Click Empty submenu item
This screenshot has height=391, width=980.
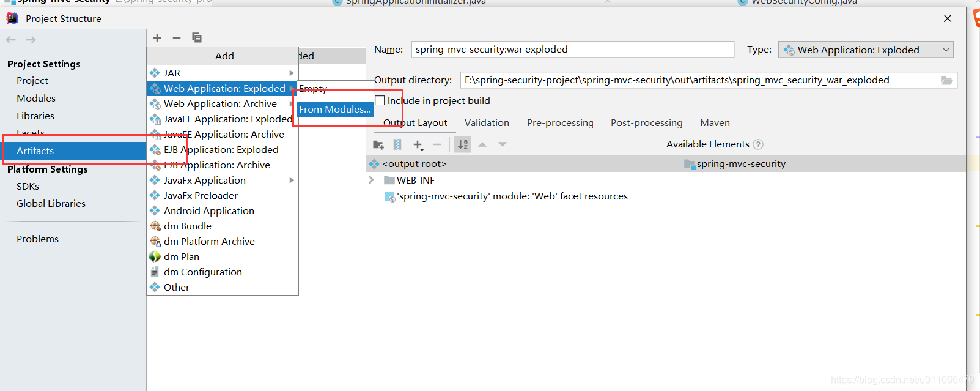click(x=335, y=89)
